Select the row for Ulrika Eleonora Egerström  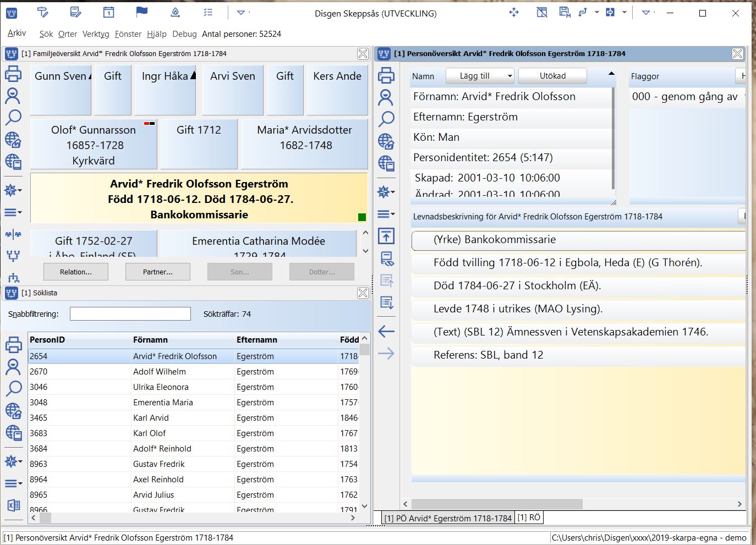tap(194, 387)
